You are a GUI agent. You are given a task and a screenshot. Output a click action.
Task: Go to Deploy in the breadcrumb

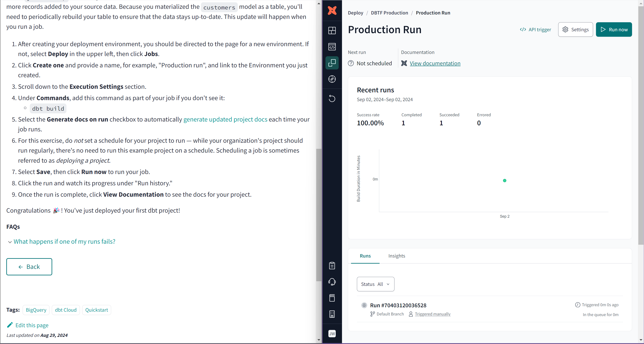pos(355,13)
